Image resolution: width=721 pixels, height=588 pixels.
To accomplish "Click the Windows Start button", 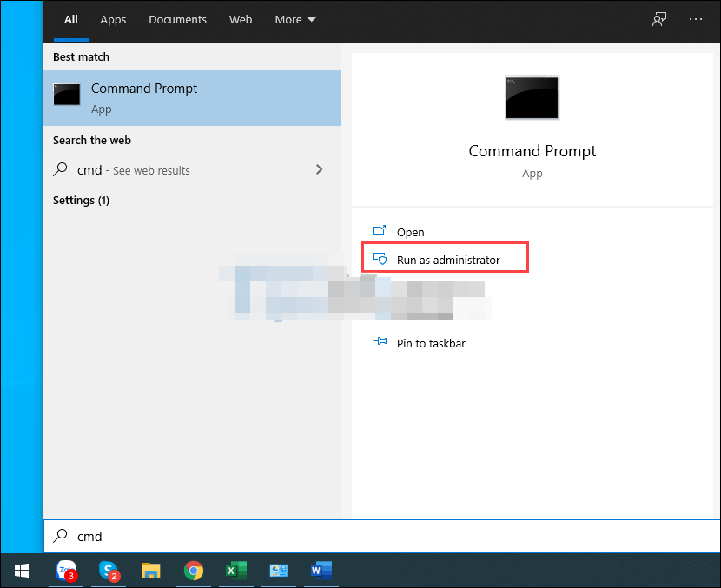I will point(21,571).
